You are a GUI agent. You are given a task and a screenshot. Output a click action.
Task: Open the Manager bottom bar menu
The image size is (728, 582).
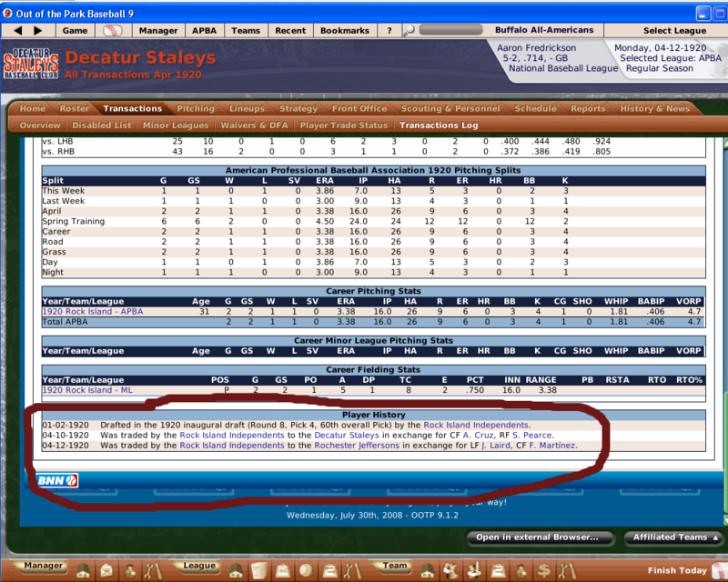click(43, 566)
